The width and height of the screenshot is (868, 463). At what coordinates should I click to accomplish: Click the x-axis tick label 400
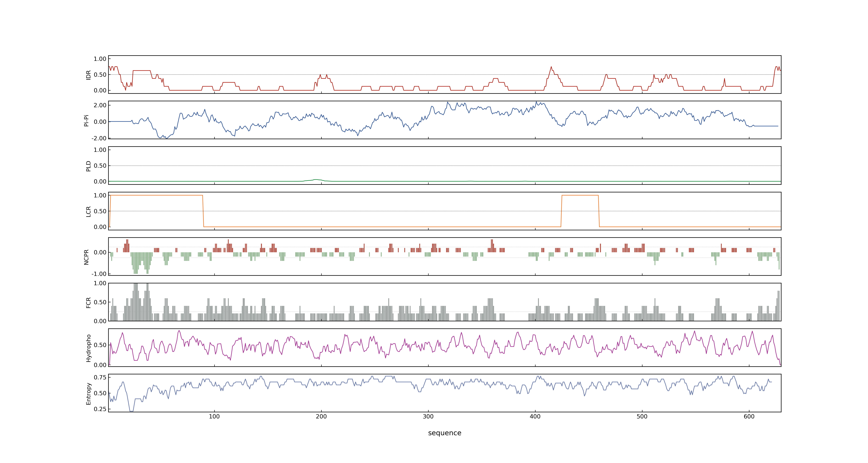[x=535, y=416]
